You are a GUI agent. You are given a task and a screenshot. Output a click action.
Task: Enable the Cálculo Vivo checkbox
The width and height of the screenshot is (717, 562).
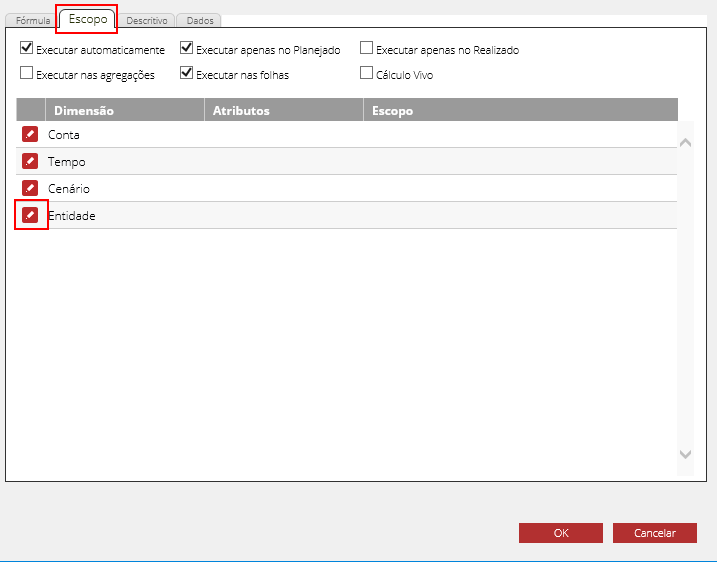(366, 73)
